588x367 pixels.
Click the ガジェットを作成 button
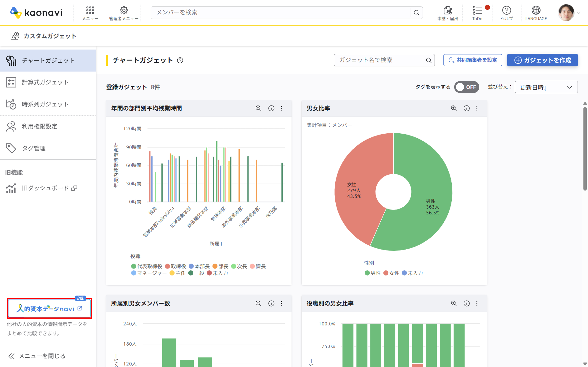pyautogui.click(x=542, y=60)
